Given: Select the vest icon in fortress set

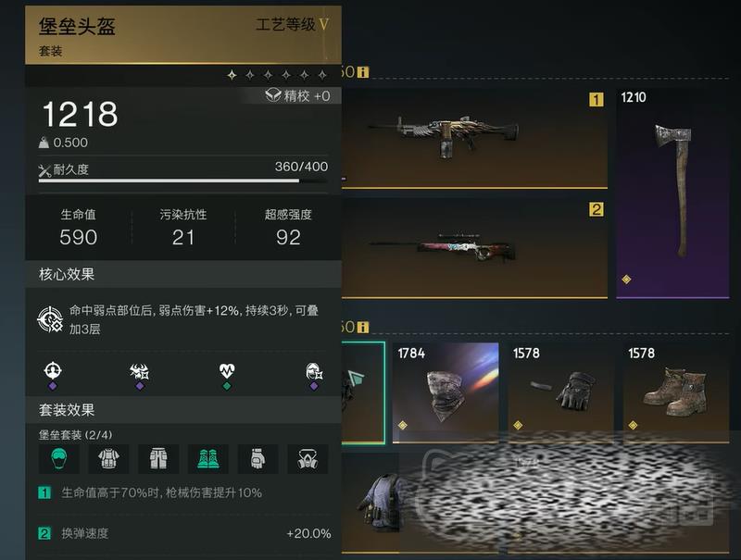Looking at the screenshot, I should (x=108, y=458).
